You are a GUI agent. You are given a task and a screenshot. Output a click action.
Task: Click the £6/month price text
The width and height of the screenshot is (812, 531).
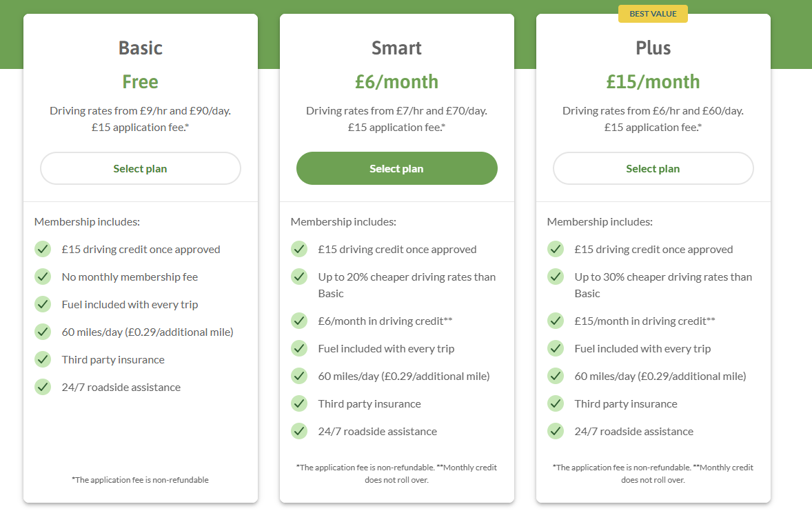pyautogui.click(x=396, y=82)
